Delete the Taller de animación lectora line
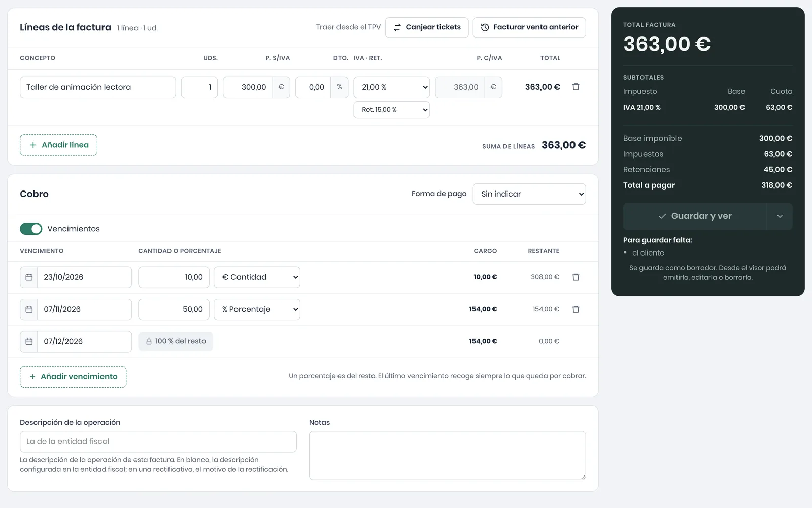 point(576,87)
